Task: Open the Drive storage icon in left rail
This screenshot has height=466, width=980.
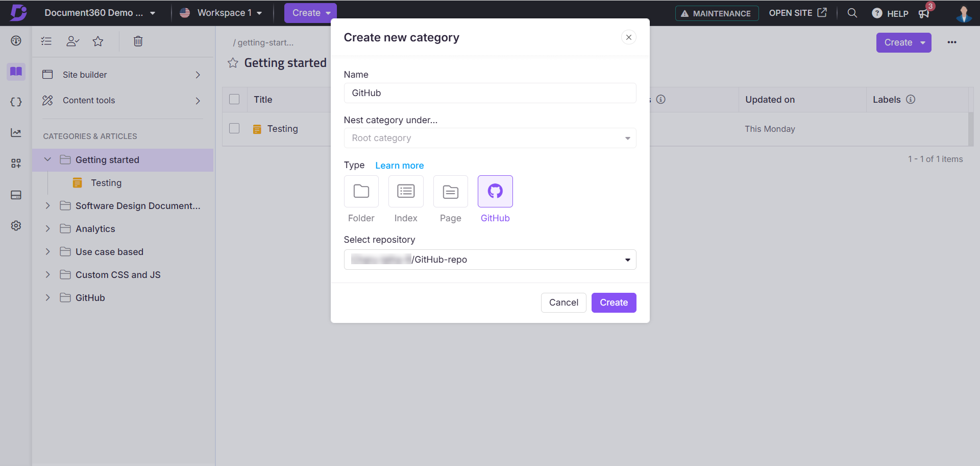Action: pyautogui.click(x=16, y=195)
